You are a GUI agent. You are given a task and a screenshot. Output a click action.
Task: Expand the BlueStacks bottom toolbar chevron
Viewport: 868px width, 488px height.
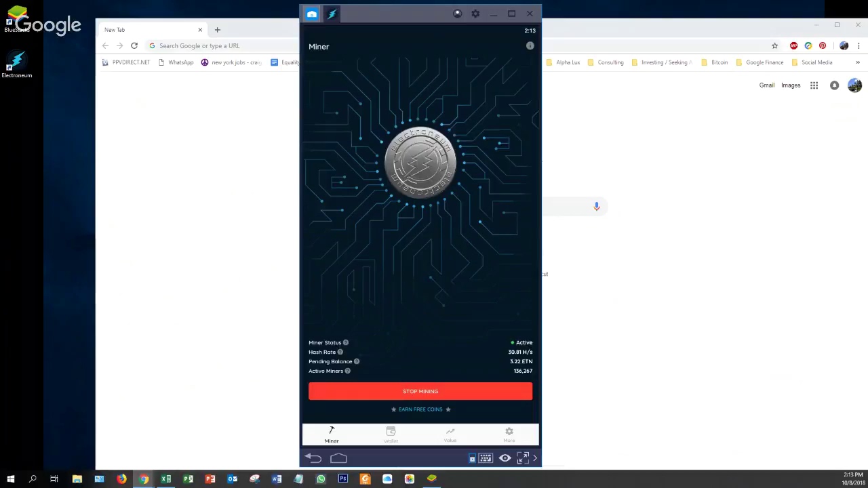pyautogui.click(x=535, y=459)
